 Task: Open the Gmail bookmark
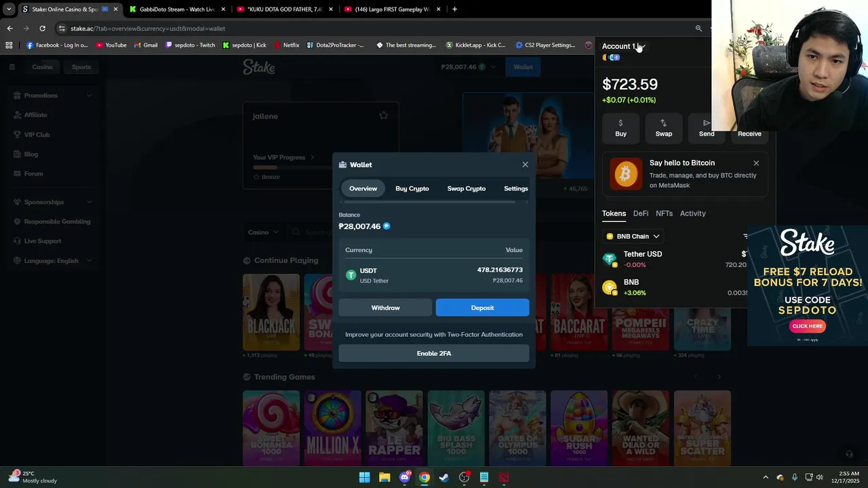[x=146, y=45]
